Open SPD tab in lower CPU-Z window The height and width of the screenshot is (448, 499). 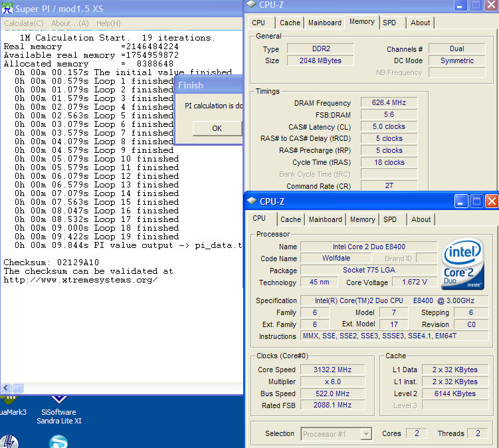(x=390, y=219)
